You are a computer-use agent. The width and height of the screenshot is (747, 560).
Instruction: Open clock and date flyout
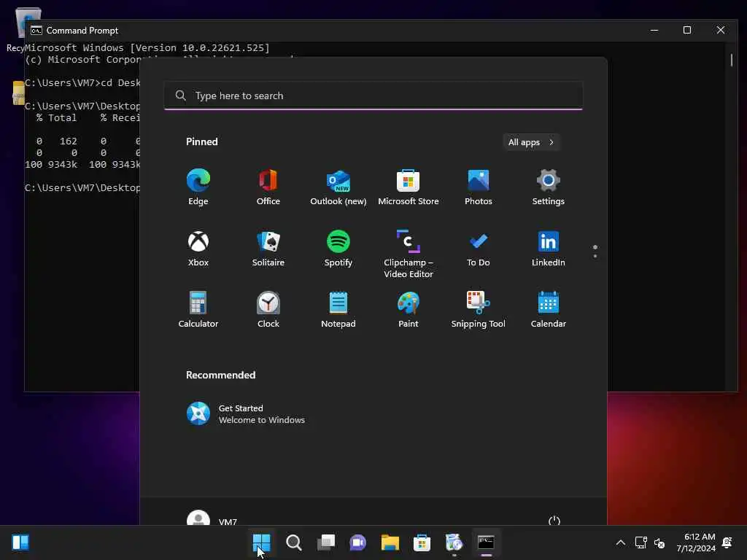[695, 542]
